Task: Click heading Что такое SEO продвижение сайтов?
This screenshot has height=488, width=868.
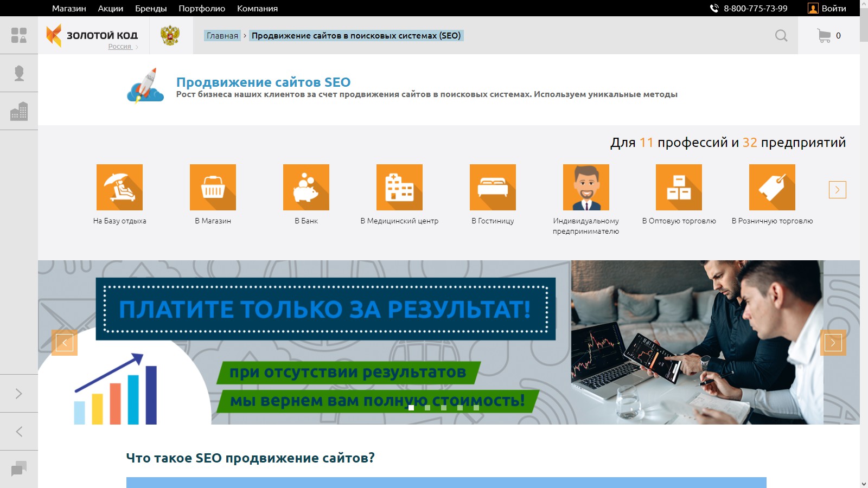Action: 250,458
